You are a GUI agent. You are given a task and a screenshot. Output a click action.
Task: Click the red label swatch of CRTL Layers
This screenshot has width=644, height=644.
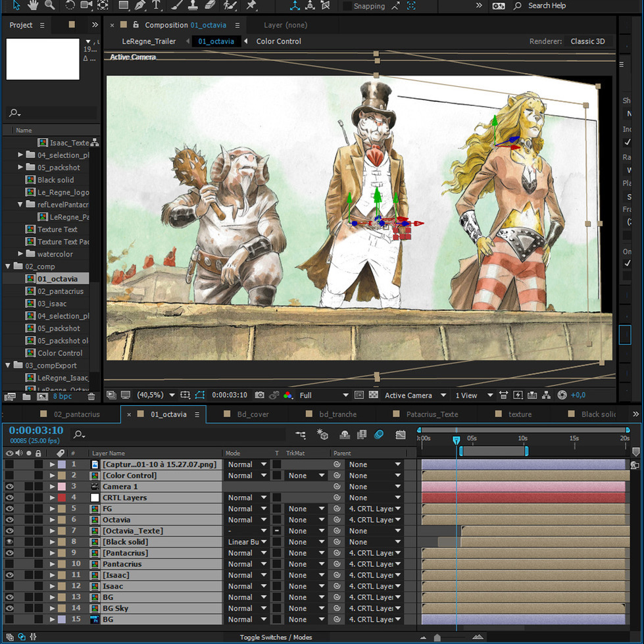pos(62,498)
